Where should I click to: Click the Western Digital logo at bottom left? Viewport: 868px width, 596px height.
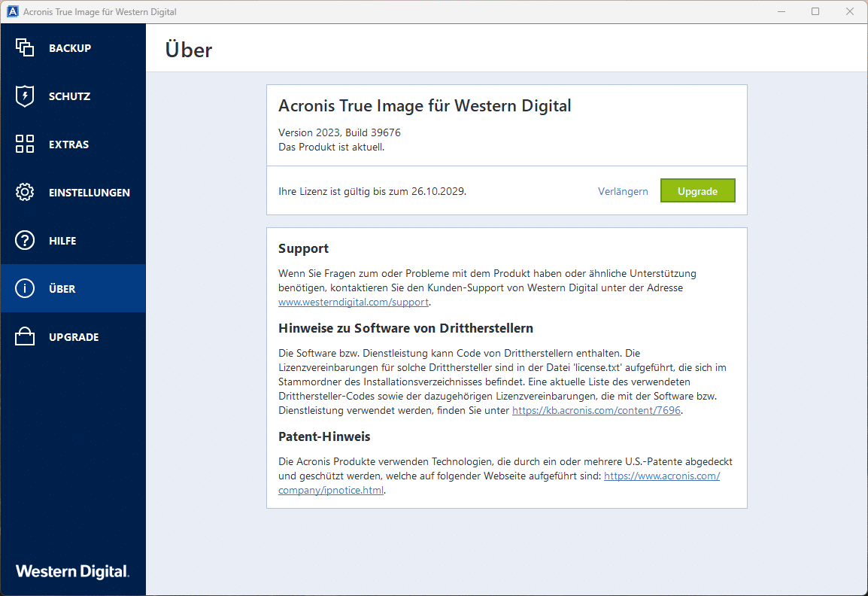click(x=72, y=571)
